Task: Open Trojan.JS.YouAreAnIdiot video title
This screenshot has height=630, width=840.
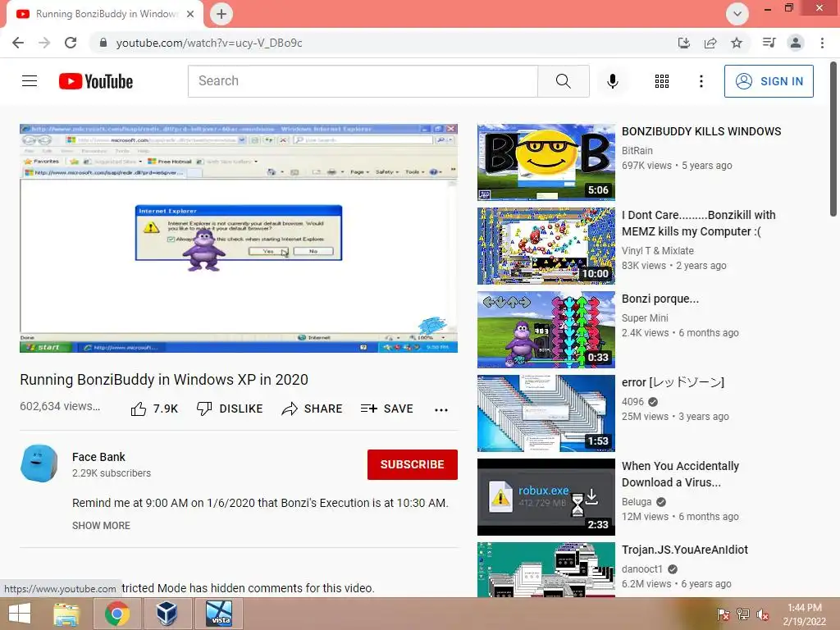Action: pyautogui.click(x=685, y=550)
